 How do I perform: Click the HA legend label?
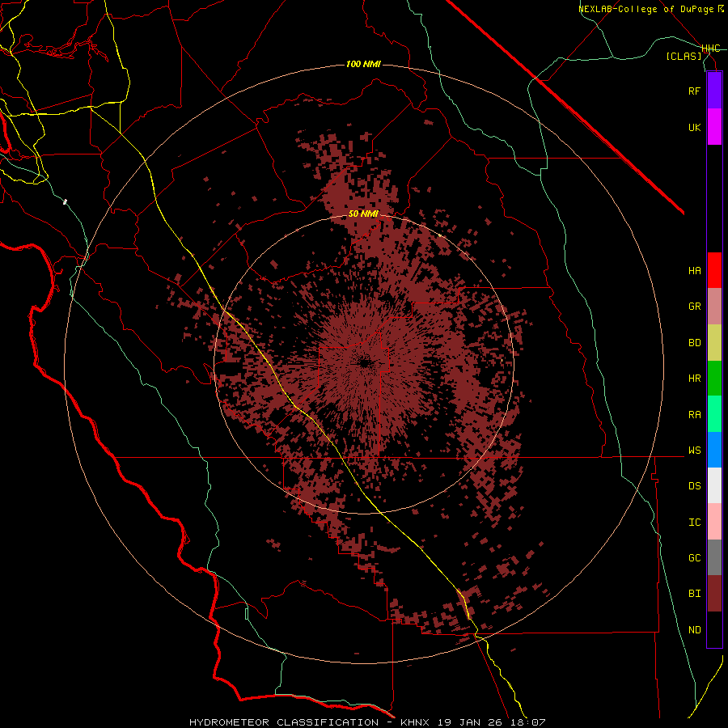[694, 271]
